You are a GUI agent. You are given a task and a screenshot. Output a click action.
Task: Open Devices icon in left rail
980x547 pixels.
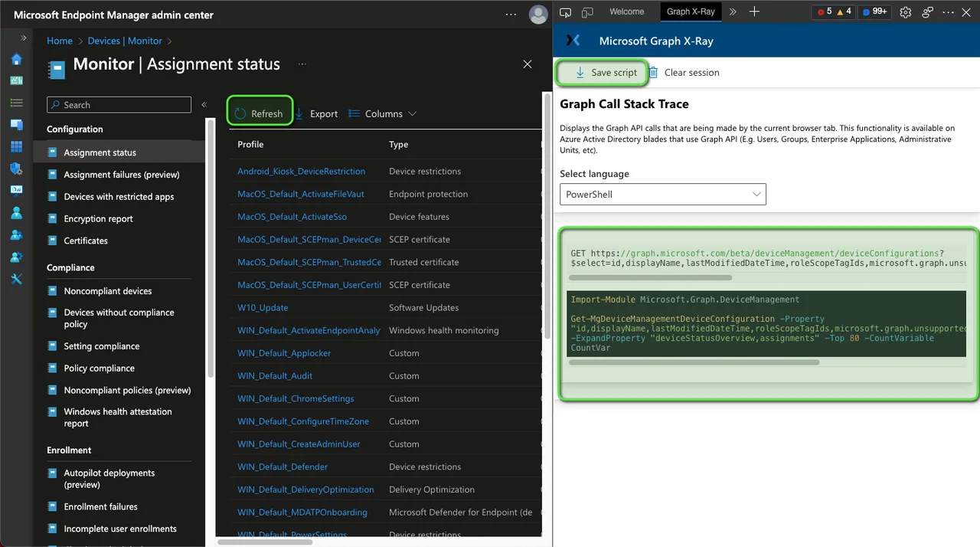[x=16, y=124]
